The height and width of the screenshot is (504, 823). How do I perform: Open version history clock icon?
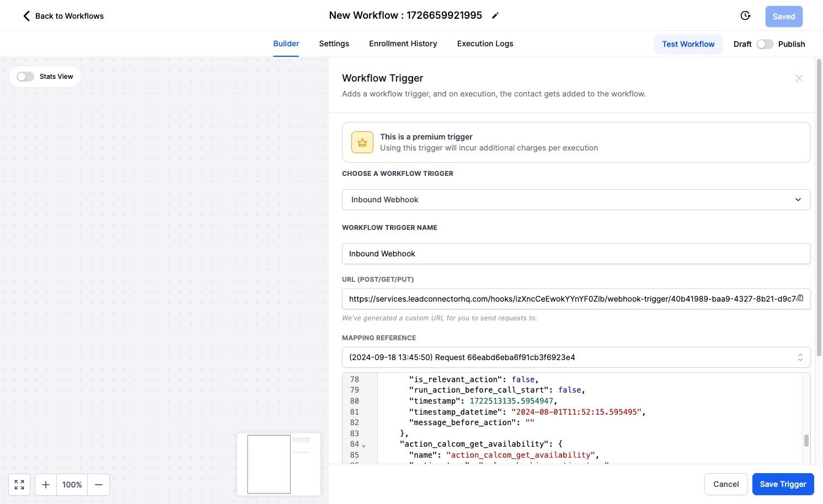click(745, 15)
